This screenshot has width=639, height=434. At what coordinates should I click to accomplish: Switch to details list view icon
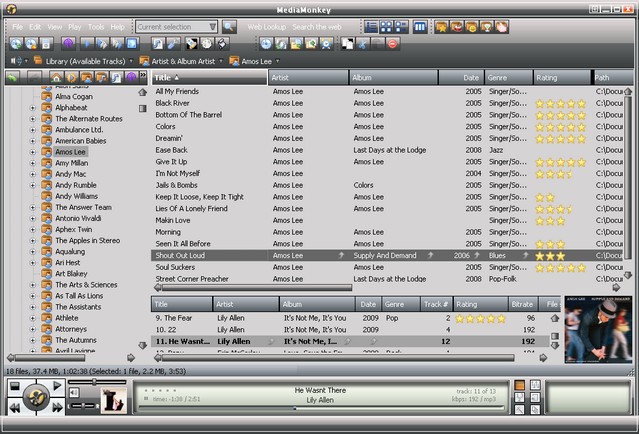click(x=371, y=27)
